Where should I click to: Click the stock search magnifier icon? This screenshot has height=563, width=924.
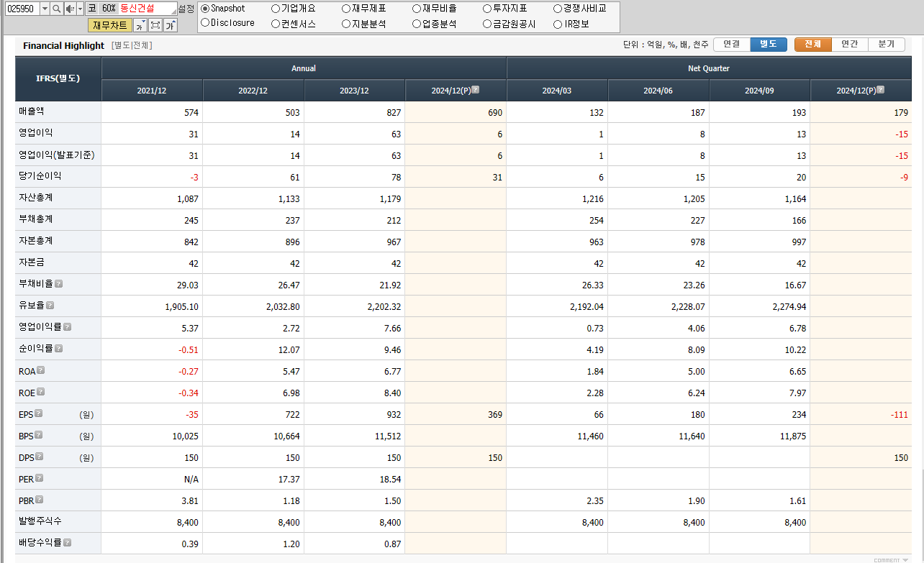(56, 9)
